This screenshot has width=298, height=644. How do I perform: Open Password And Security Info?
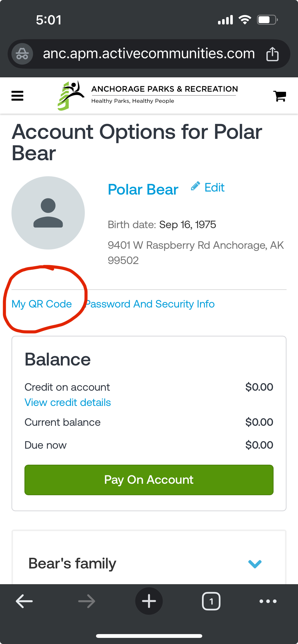click(150, 304)
